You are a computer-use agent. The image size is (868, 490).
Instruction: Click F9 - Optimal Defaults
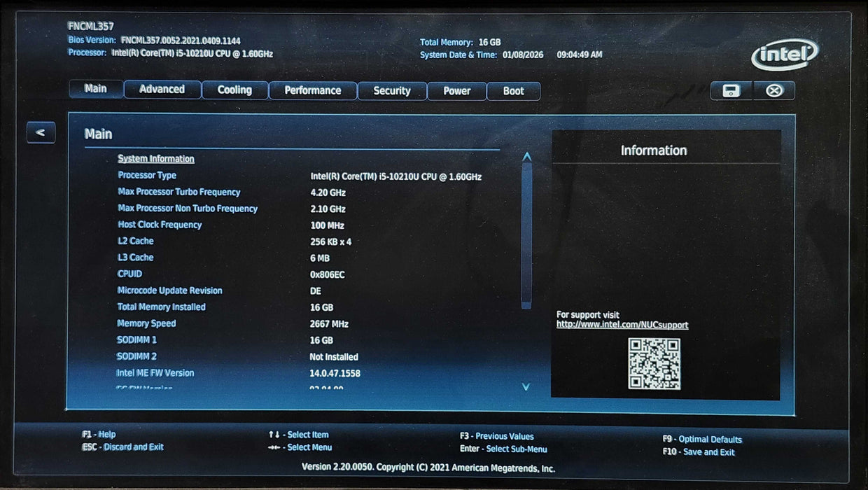pyautogui.click(x=702, y=440)
